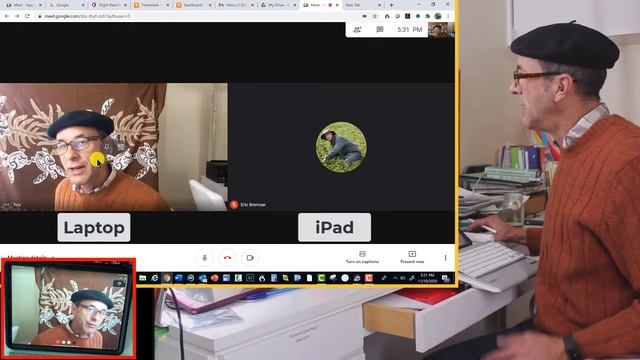
Task: Open a new browser tab with plus
Action: coord(391,5)
